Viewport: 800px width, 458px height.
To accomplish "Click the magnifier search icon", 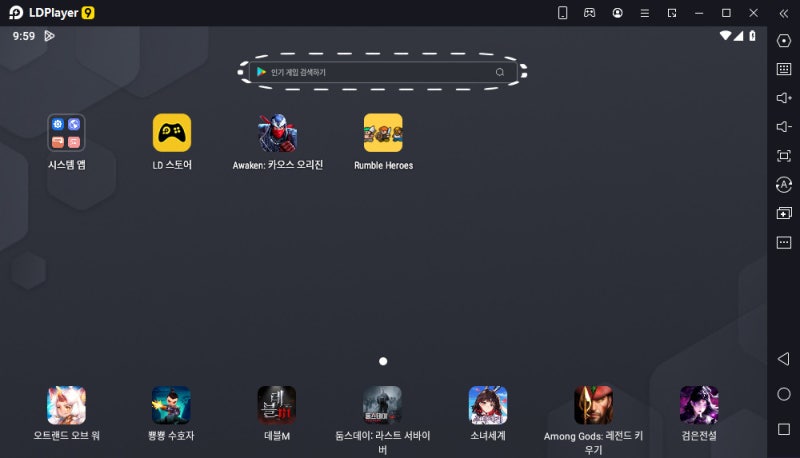I will (500, 72).
